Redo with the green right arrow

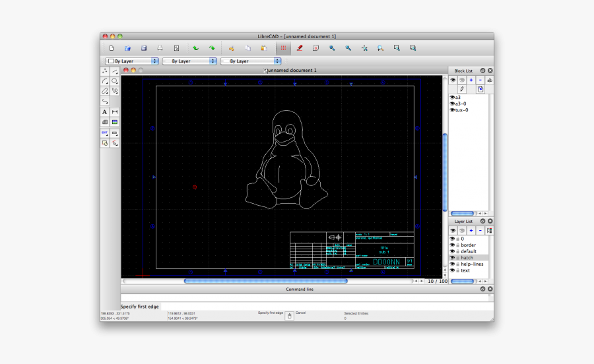click(212, 48)
